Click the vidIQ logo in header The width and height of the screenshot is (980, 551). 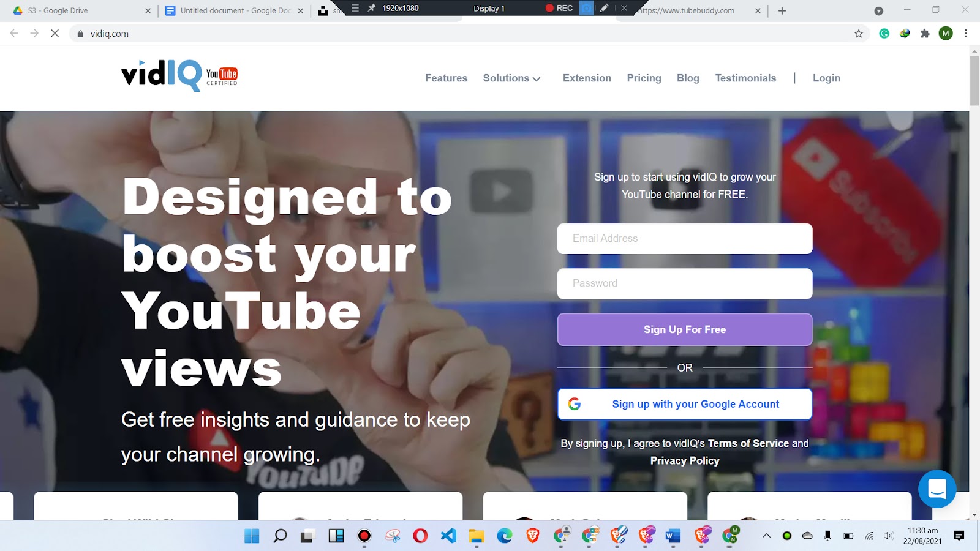179,76
